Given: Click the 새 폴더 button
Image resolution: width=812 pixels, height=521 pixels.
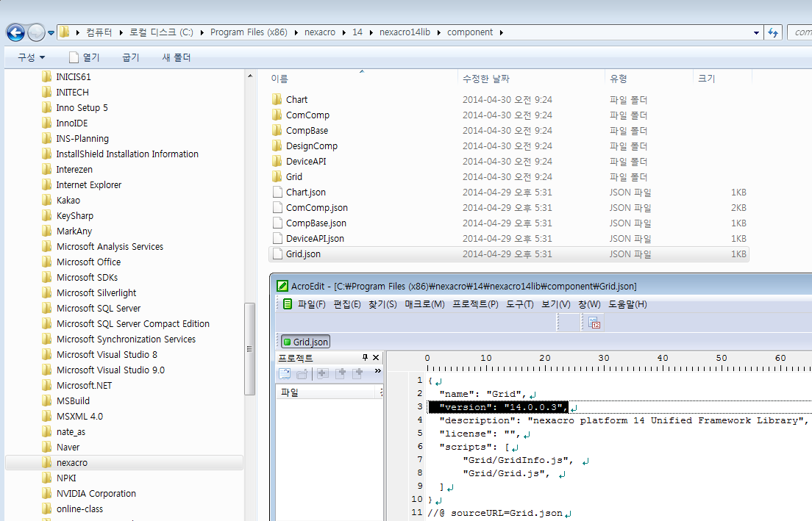Looking at the screenshot, I should coord(177,57).
